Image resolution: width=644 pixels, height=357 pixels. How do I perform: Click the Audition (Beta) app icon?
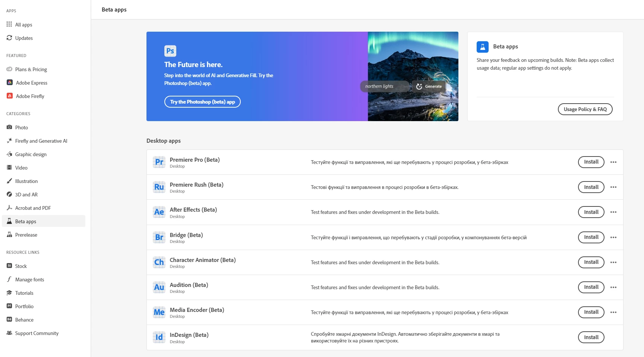[159, 287]
